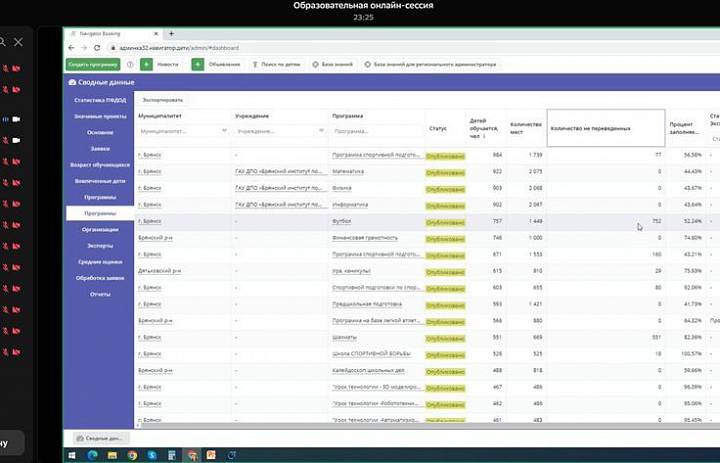Image resolution: width=720 pixels, height=463 pixels.
Task: Open Средние оценки in the sidebar
Action: [x=100, y=262]
